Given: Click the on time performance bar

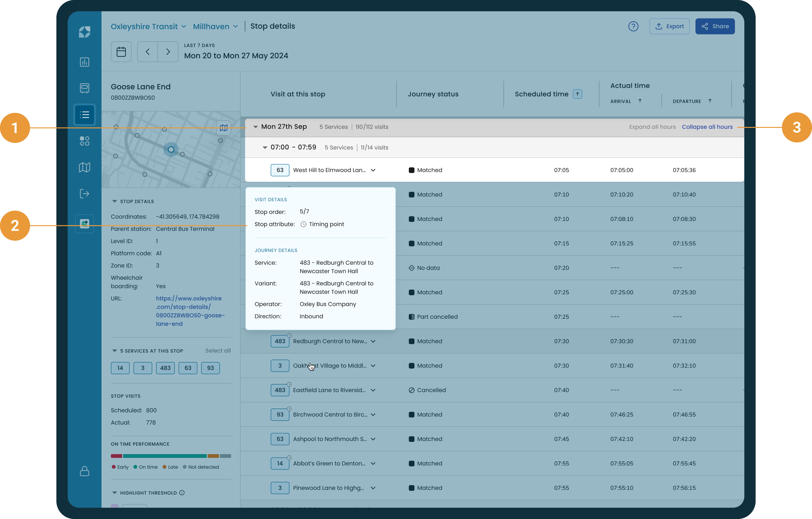Looking at the screenshot, I should pos(171,456).
